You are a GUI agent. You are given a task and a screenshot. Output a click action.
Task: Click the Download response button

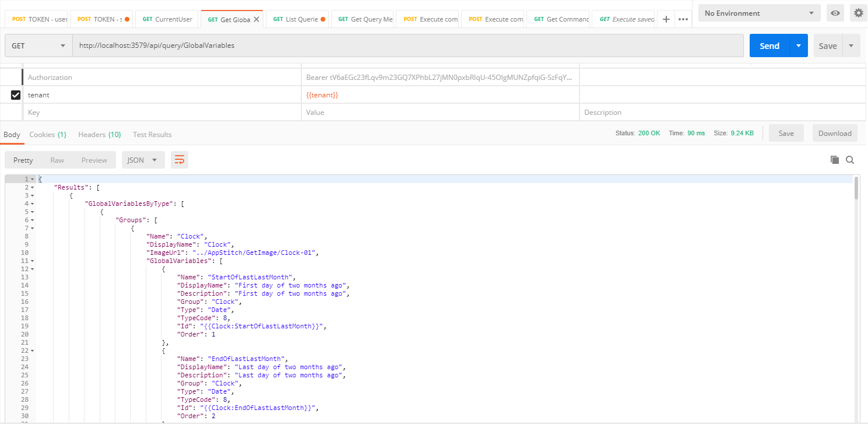[x=834, y=133]
